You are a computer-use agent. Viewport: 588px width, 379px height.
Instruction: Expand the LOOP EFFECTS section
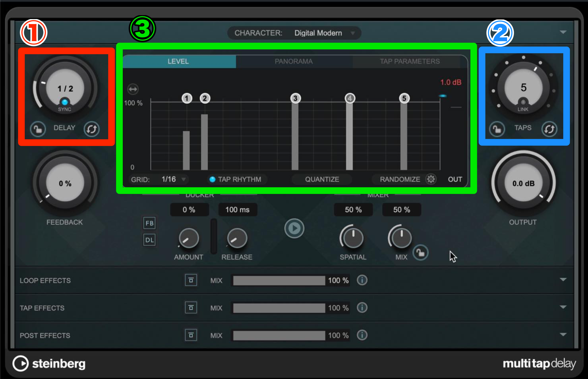563,279
